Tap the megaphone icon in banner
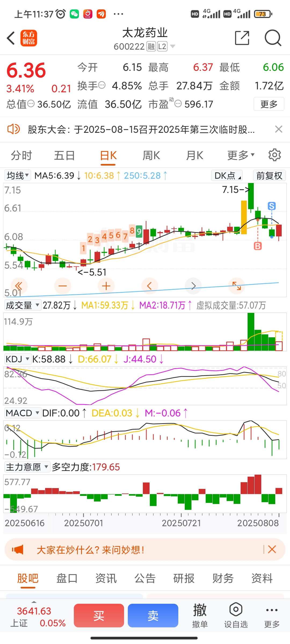This screenshot has width=290, height=644. point(18,550)
